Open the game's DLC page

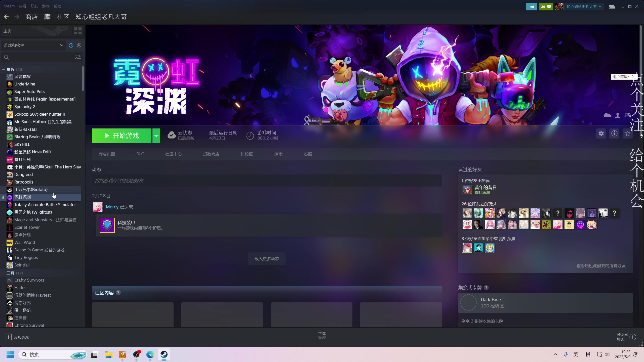tap(140, 154)
